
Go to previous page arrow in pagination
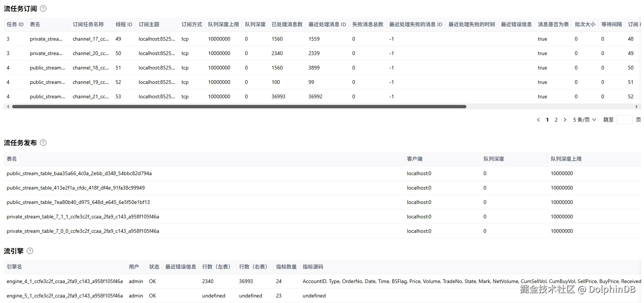[538, 120]
